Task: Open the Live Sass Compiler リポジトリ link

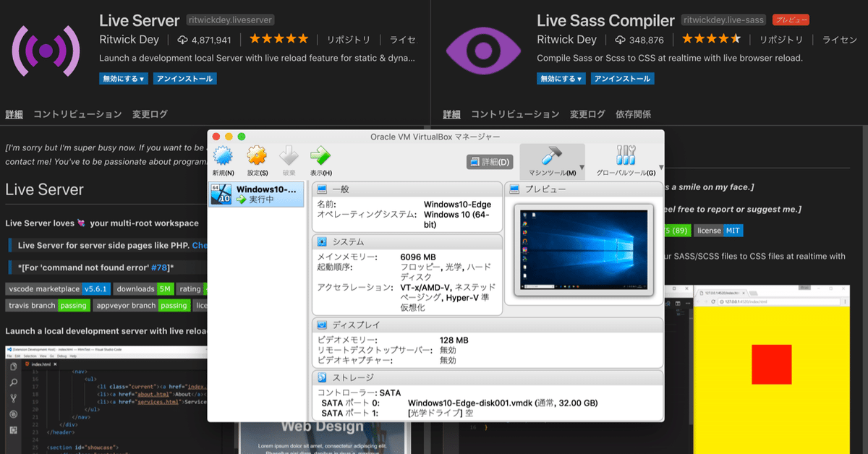Action: 781,40
